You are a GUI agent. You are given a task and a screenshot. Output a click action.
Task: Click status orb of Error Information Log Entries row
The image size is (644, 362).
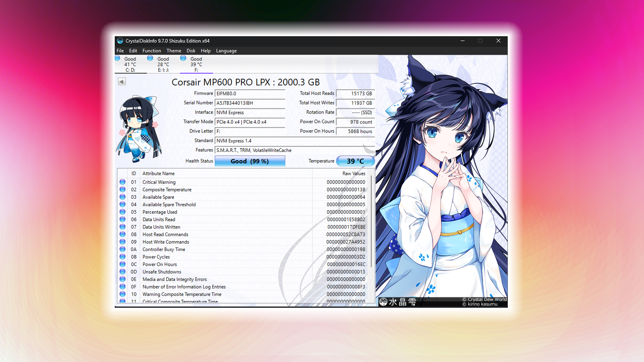[x=123, y=287]
